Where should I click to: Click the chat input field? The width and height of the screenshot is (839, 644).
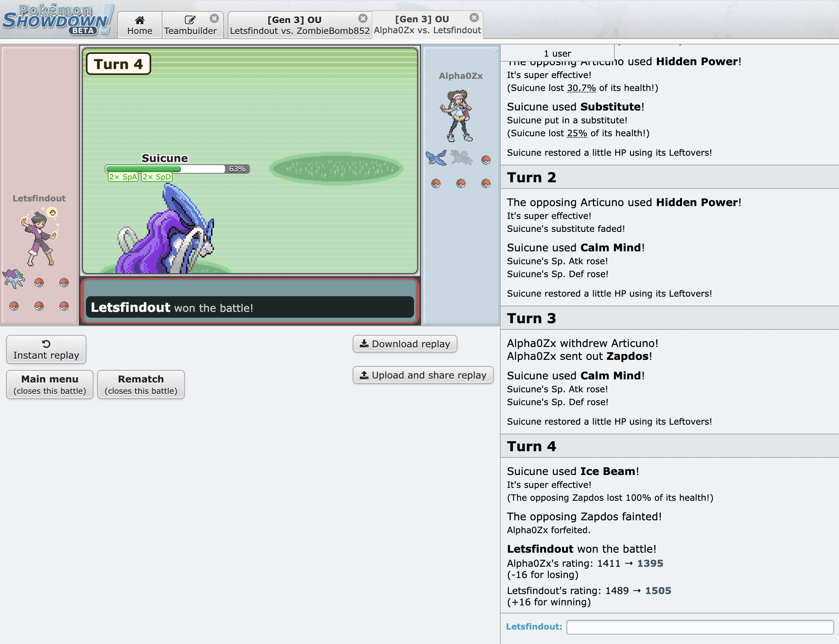pos(700,627)
